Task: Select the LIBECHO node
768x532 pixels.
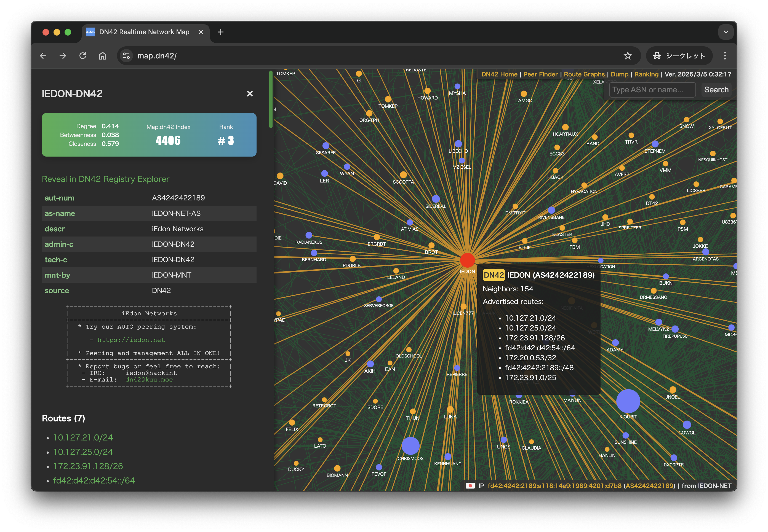Action: point(458,144)
